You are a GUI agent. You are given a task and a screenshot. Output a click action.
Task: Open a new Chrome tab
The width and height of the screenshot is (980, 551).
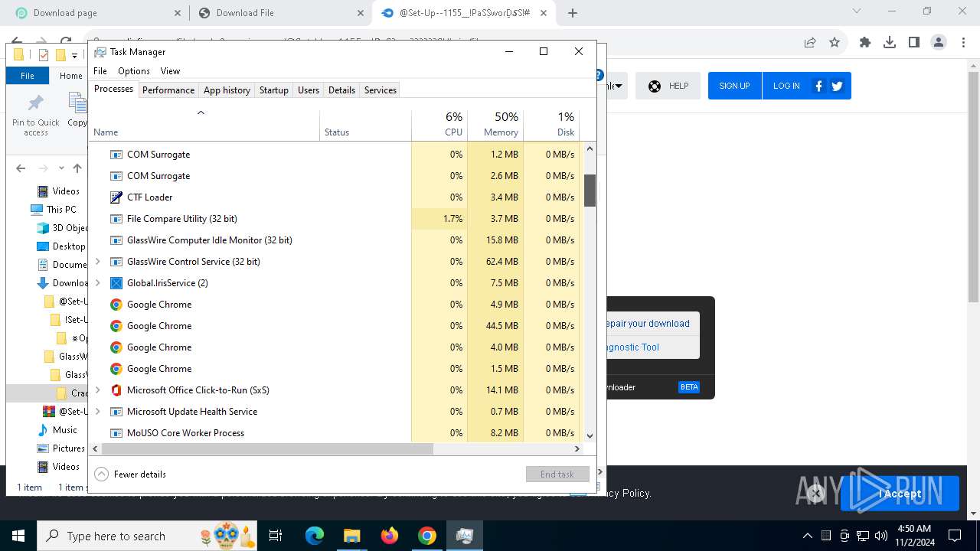(x=572, y=13)
